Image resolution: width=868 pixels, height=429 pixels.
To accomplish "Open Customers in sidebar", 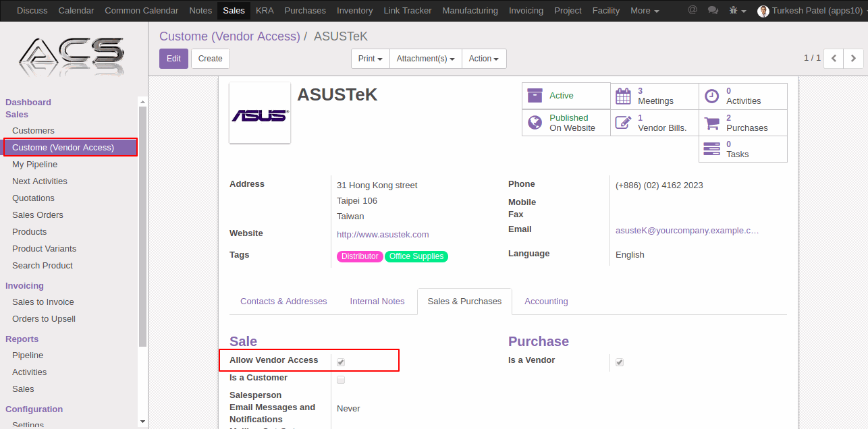I will pyautogui.click(x=33, y=131).
